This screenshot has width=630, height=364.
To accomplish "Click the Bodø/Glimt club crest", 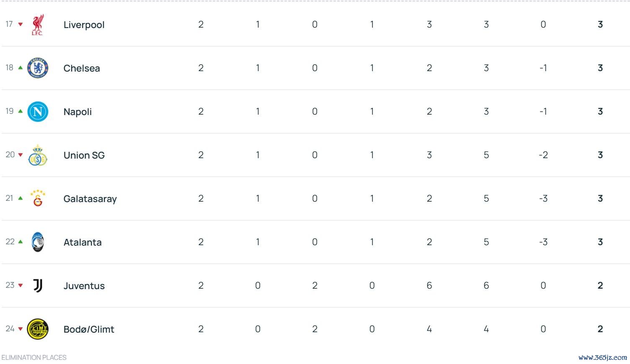I will point(38,329).
